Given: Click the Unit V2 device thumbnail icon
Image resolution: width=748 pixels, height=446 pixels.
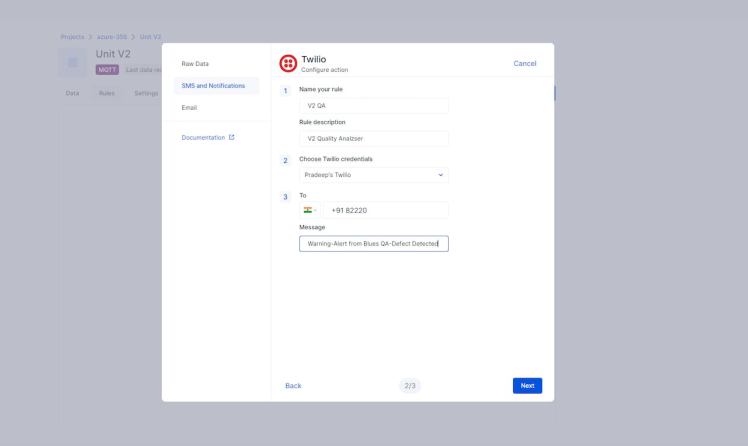Looking at the screenshot, I should pyautogui.click(x=73, y=62).
